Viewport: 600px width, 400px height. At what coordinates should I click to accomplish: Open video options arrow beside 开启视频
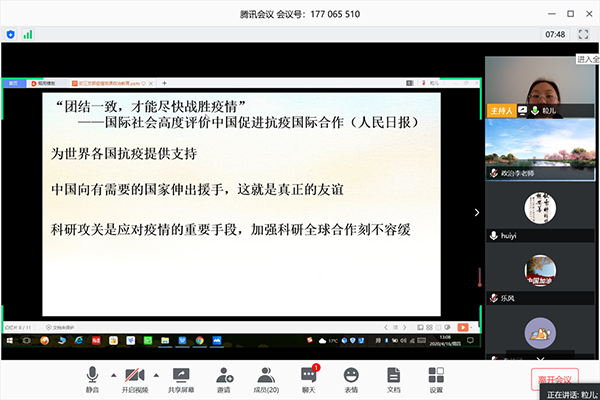(x=156, y=375)
